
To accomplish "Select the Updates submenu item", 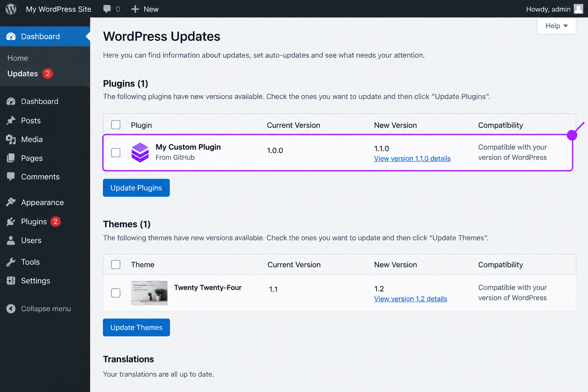I will coord(23,73).
